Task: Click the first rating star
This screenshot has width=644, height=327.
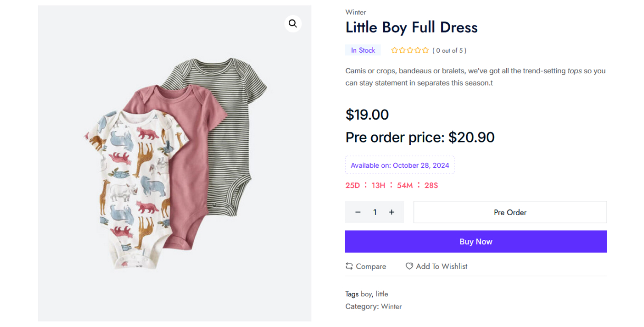Action: click(394, 51)
